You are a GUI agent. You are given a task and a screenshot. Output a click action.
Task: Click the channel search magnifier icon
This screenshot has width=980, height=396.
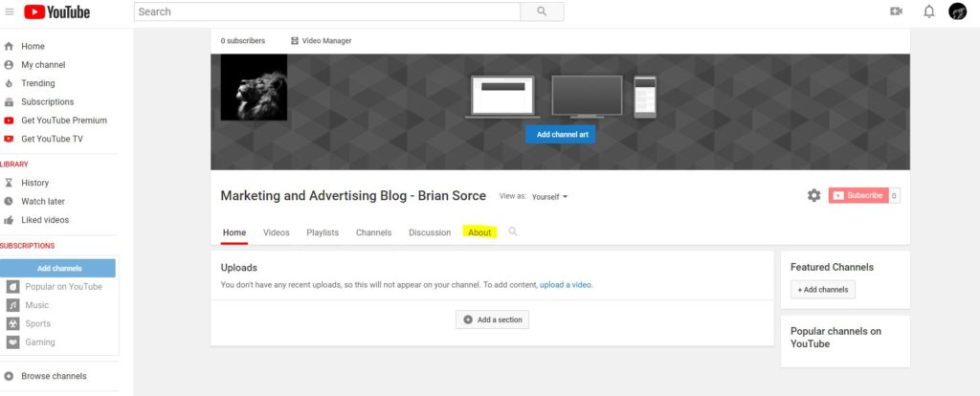513,231
